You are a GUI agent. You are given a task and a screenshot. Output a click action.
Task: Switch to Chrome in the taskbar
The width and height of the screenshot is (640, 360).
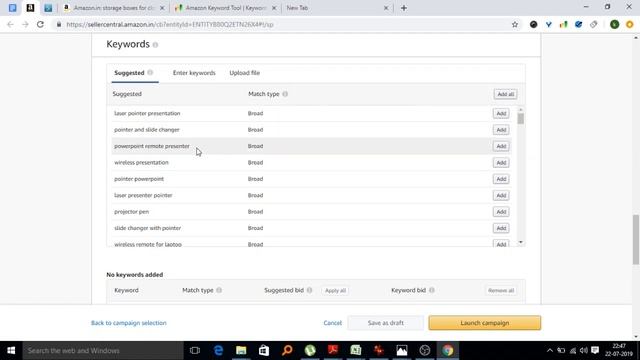pos(448,351)
